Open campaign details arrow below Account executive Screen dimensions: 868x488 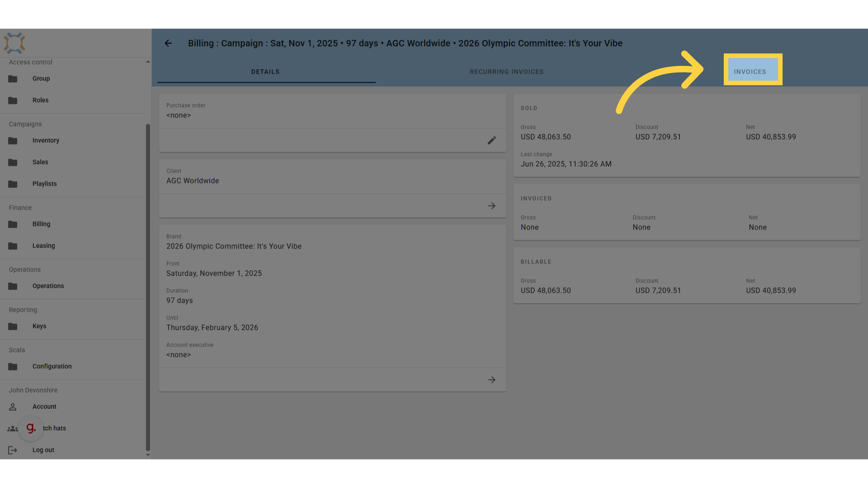point(492,380)
